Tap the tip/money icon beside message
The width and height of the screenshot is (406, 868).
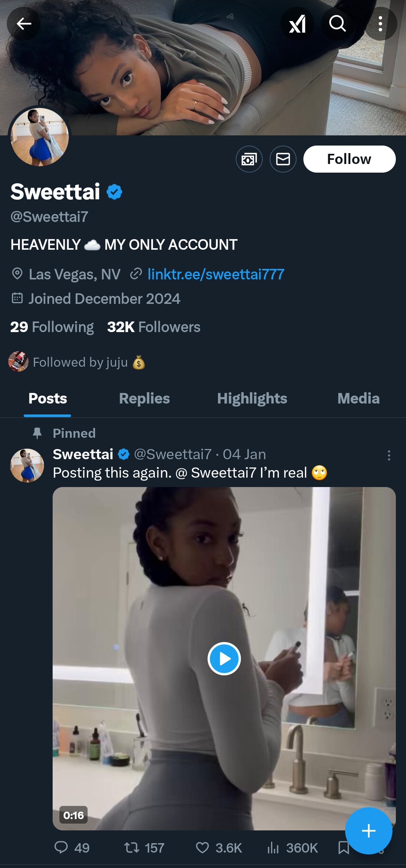(x=249, y=159)
